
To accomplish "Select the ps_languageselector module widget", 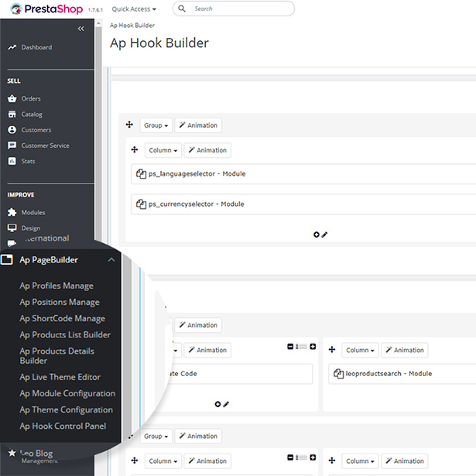I will 303,174.
